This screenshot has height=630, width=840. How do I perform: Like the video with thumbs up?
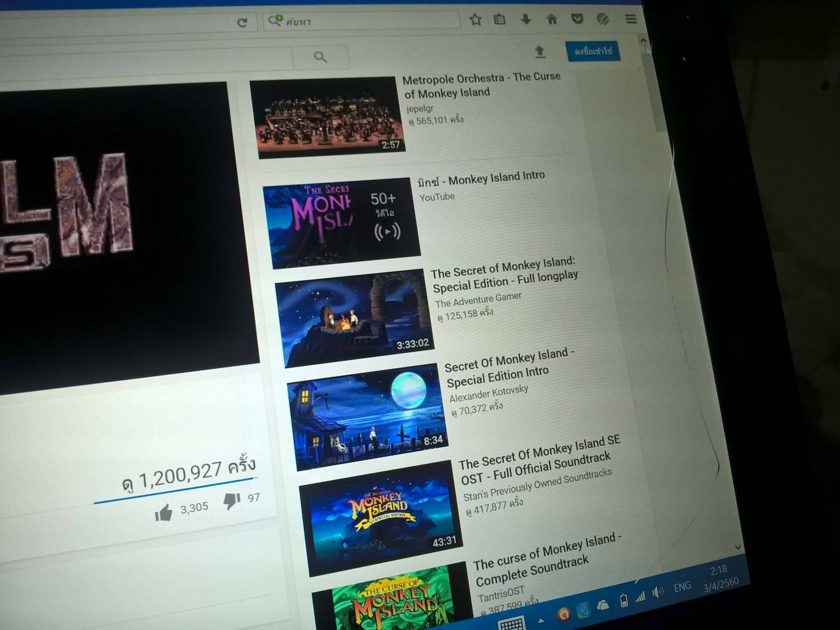point(164,513)
